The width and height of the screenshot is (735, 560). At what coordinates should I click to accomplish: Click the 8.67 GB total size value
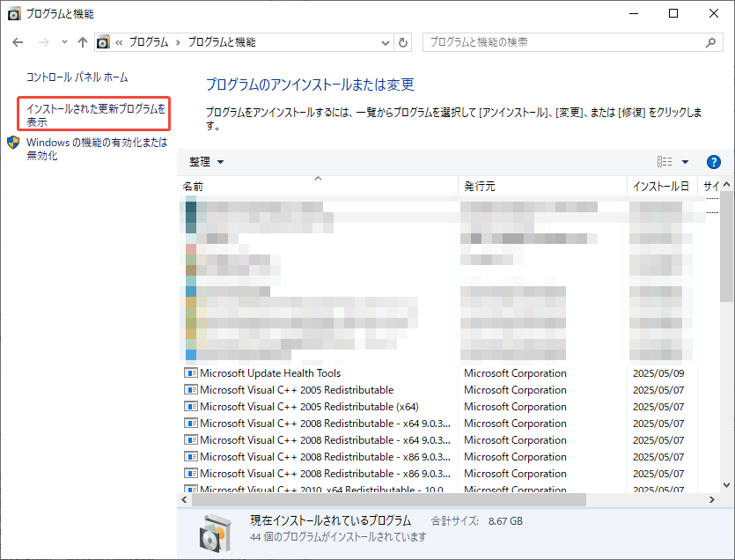point(505,521)
